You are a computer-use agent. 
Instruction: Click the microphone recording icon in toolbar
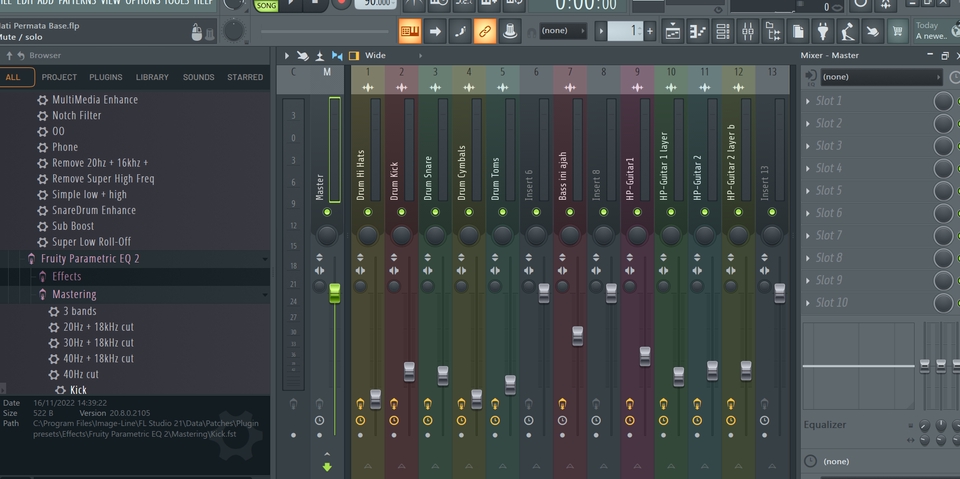[848, 31]
